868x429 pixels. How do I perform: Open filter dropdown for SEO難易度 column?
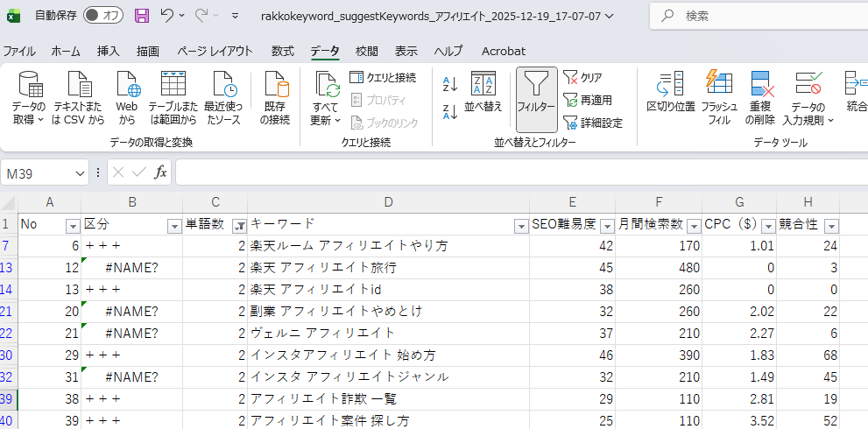pyautogui.click(x=606, y=225)
